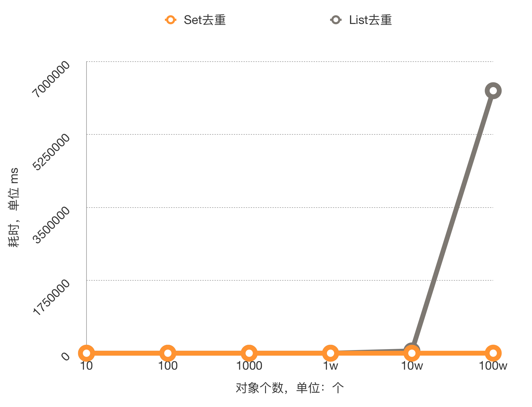This screenshot has height=407, width=532.
Task: Select the Set去重 data point at 10w
Action: [x=412, y=353]
